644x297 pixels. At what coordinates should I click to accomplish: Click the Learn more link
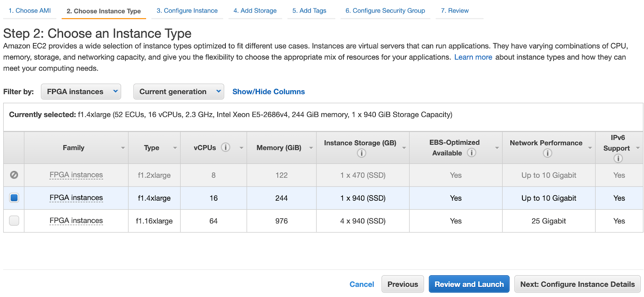pyautogui.click(x=473, y=57)
